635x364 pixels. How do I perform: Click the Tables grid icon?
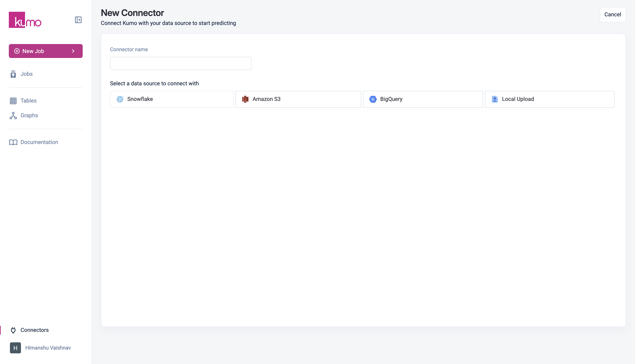(x=13, y=101)
